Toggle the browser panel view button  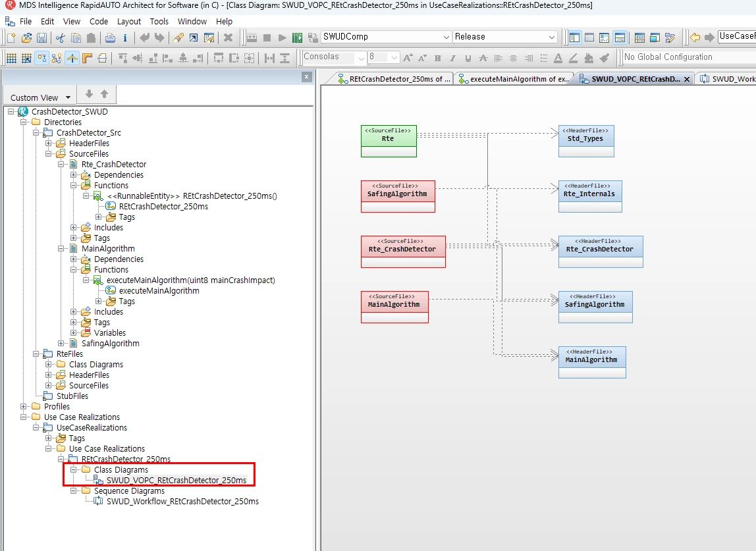click(574, 38)
